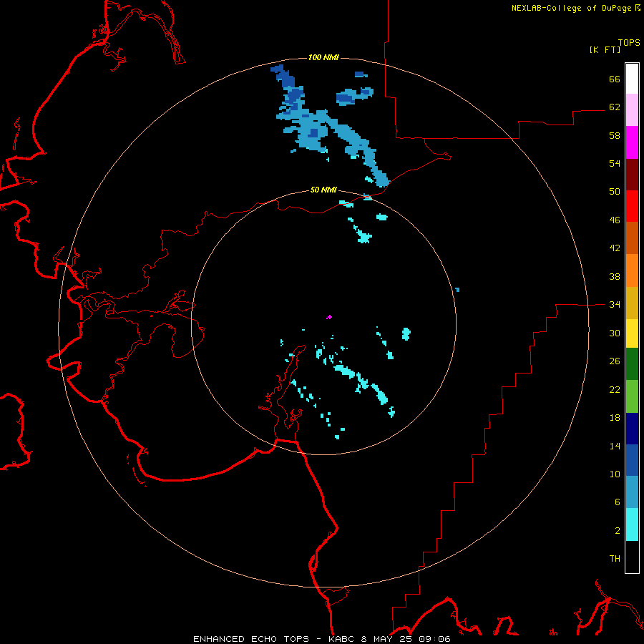Click the "TOPS" legend heading
This screenshot has width=644, height=644.
click(x=629, y=42)
